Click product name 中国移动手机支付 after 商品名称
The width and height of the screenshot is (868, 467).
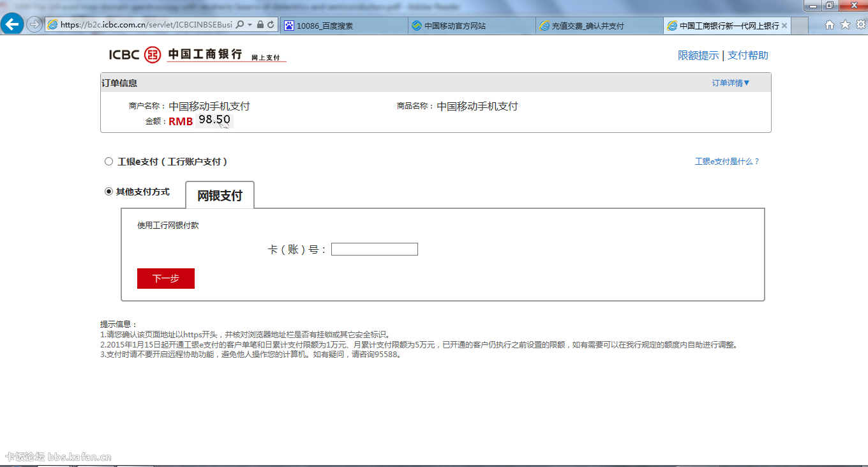coord(477,107)
